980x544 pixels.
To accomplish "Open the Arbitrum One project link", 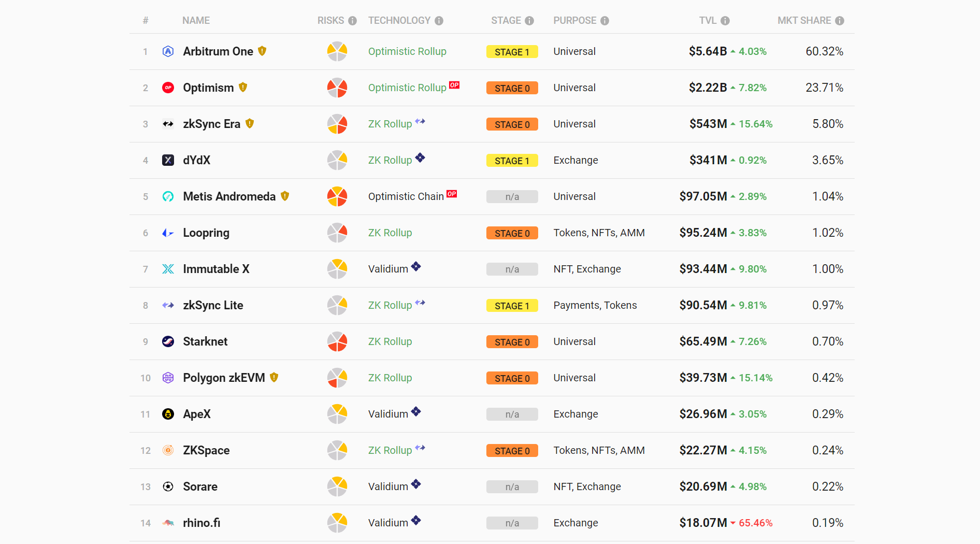I will coord(218,51).
